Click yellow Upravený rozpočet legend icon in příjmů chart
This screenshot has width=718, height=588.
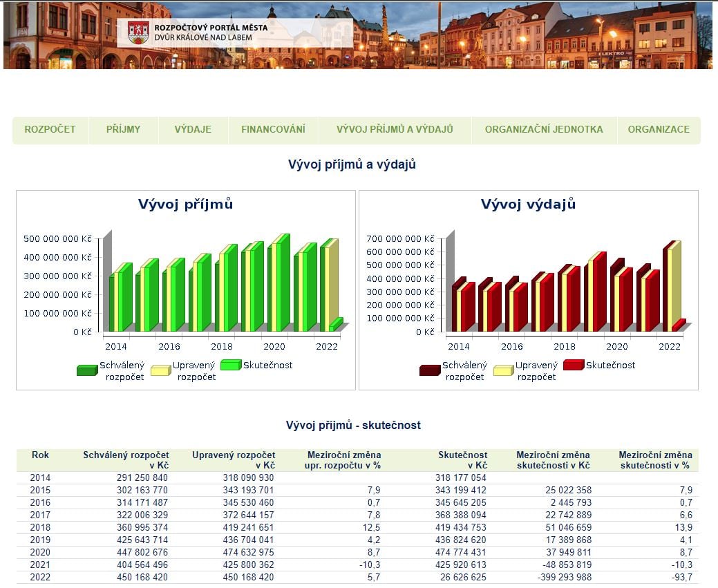pos(160,370)
